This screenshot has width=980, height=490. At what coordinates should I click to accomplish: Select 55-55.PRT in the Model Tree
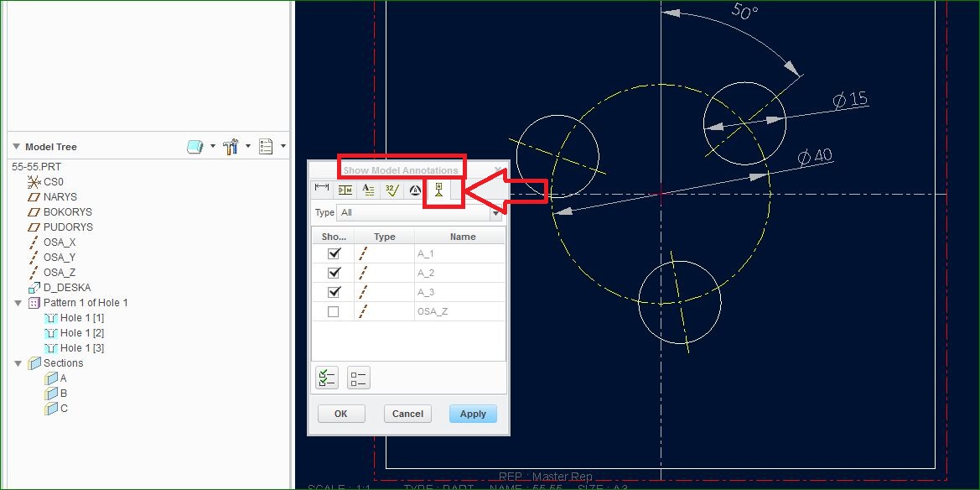36,167
